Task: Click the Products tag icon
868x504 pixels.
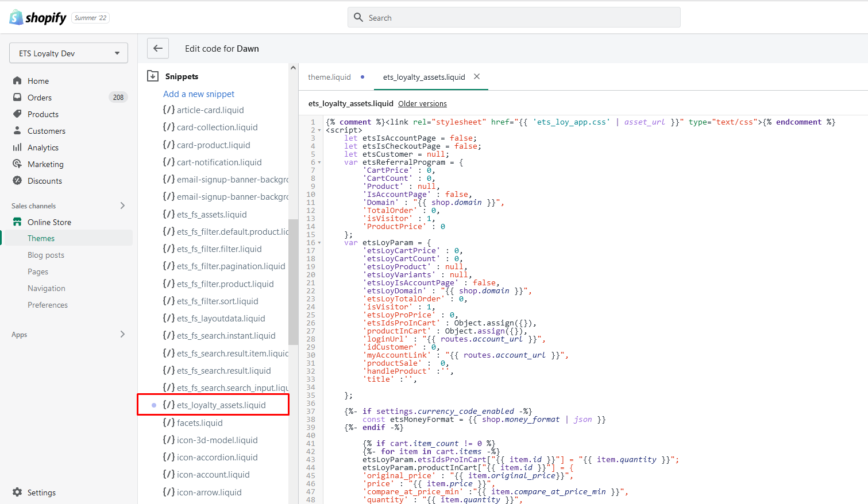Action: click(x=17, y=114)
